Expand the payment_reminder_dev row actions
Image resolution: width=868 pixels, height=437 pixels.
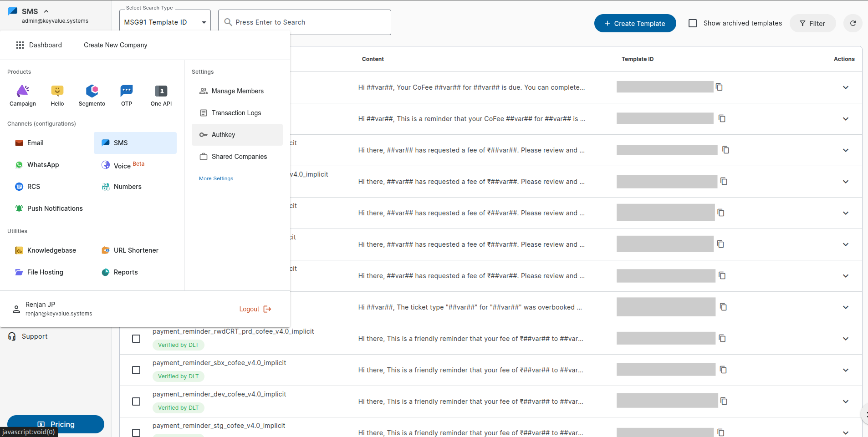point(846,401)
